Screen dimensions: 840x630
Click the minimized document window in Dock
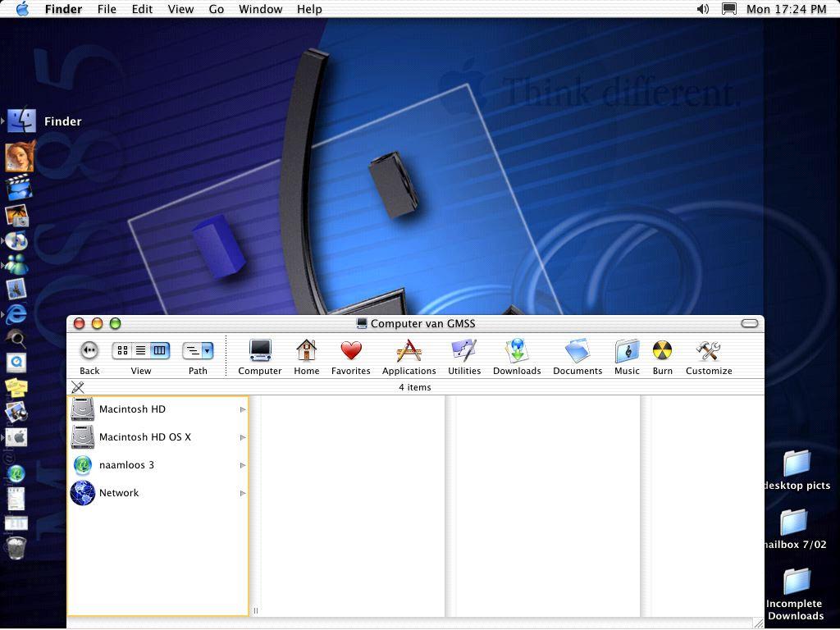pyautogui.click(x=16, y=499)
